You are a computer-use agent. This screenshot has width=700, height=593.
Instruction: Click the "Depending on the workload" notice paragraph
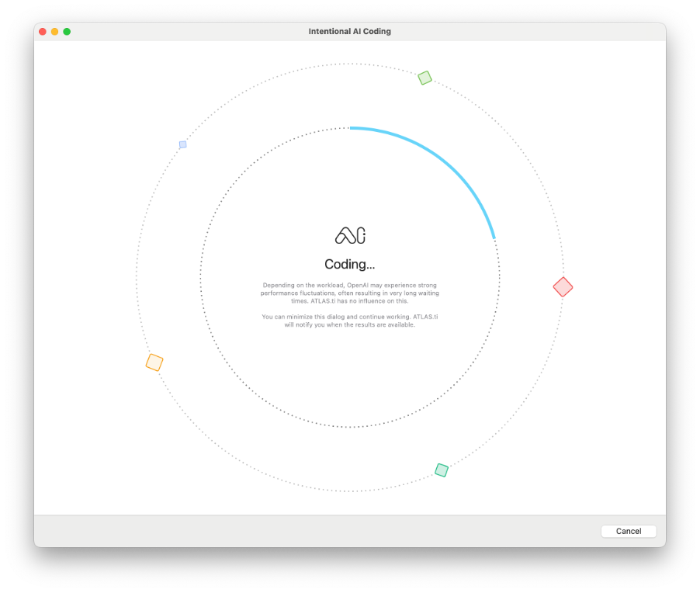click(349, 293)
